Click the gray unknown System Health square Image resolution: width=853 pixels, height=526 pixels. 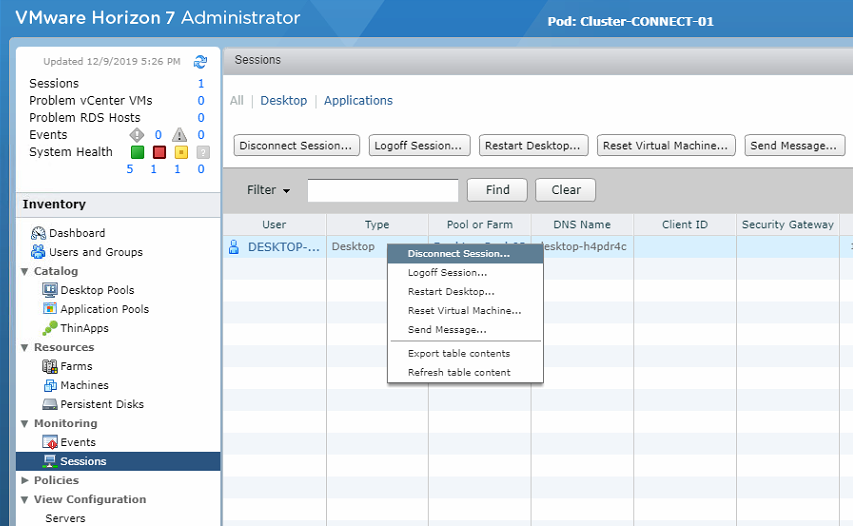pos(203,152)
